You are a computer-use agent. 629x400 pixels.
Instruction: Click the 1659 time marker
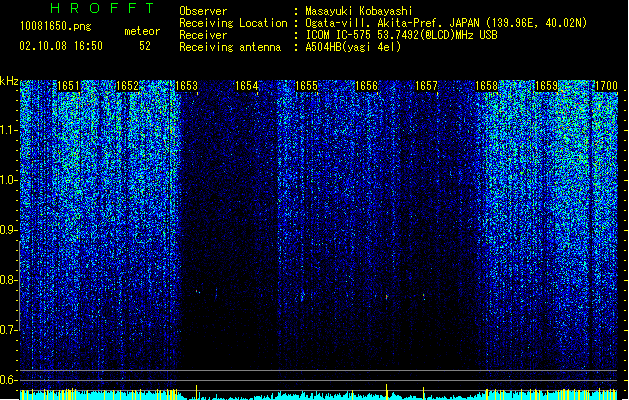tap(546, 86)
